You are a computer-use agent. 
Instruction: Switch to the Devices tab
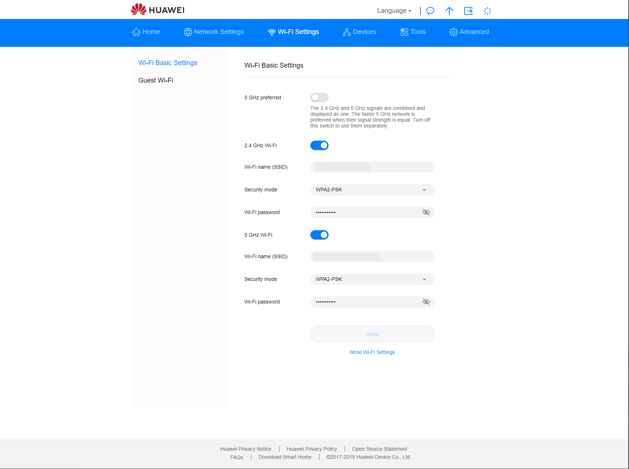tap(359, 32)
